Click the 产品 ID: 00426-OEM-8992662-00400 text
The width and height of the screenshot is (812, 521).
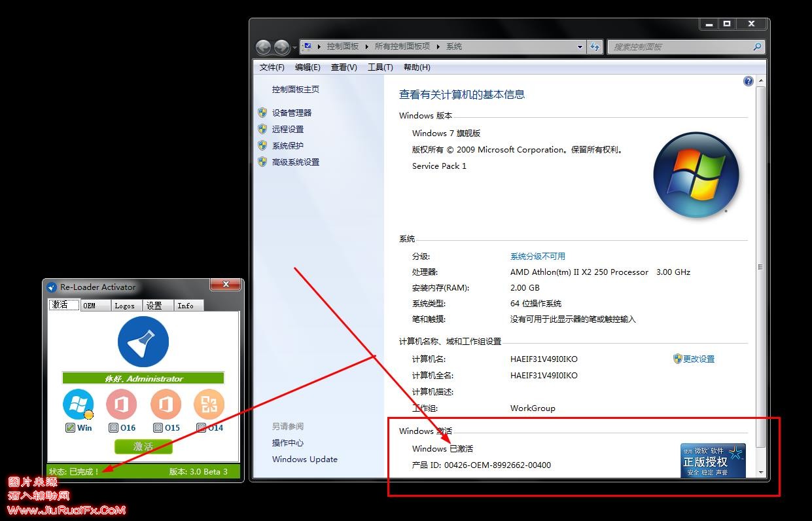[482, 465]
